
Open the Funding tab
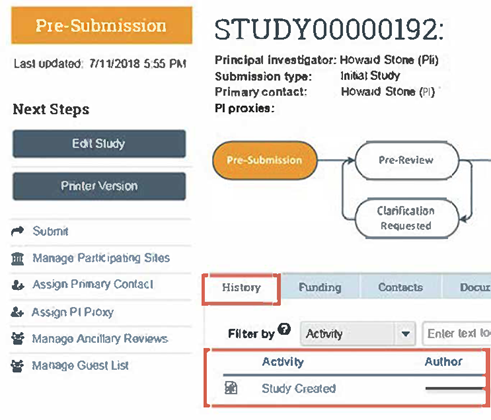pyautogui.click(x=320, y=287)
